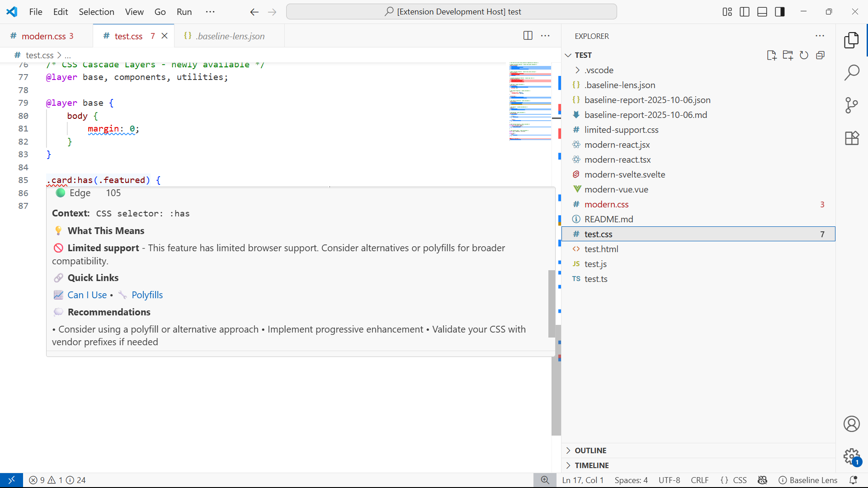Open modern-vue.vue in the file tree
Screen dimensions: 868x488
616,189
